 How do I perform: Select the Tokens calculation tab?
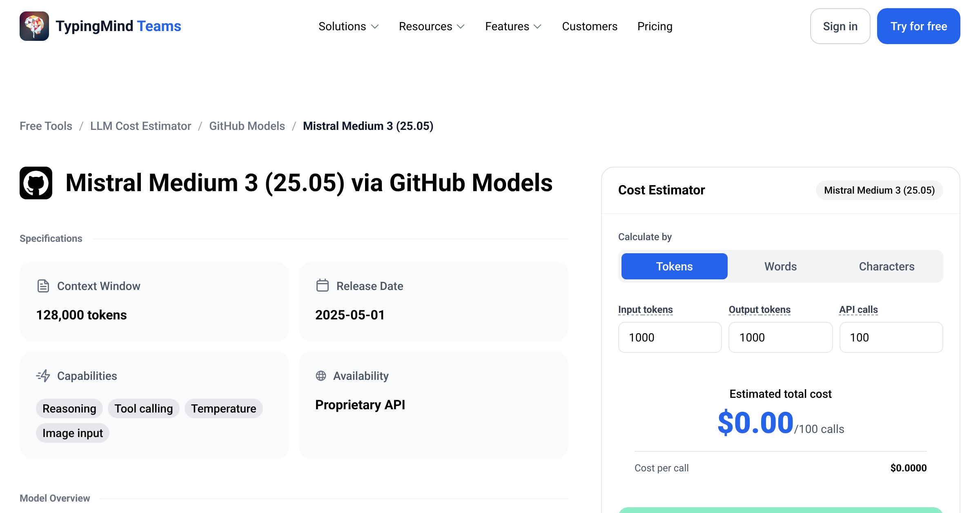tap(675, 266)
